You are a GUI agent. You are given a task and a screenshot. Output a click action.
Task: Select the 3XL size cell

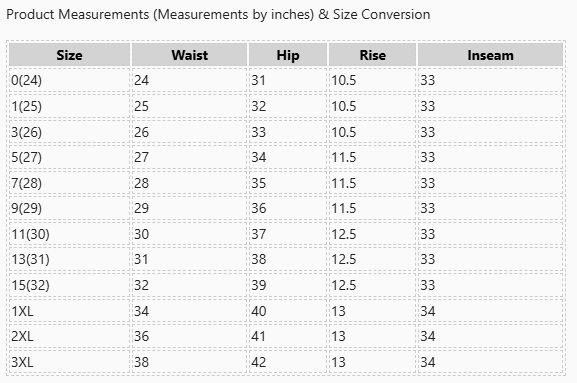[x=70, y=362]
